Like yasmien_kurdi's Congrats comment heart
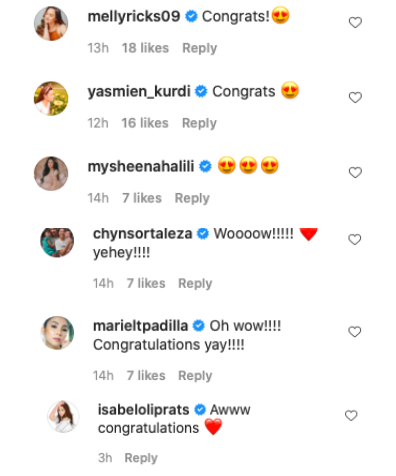 355,98
